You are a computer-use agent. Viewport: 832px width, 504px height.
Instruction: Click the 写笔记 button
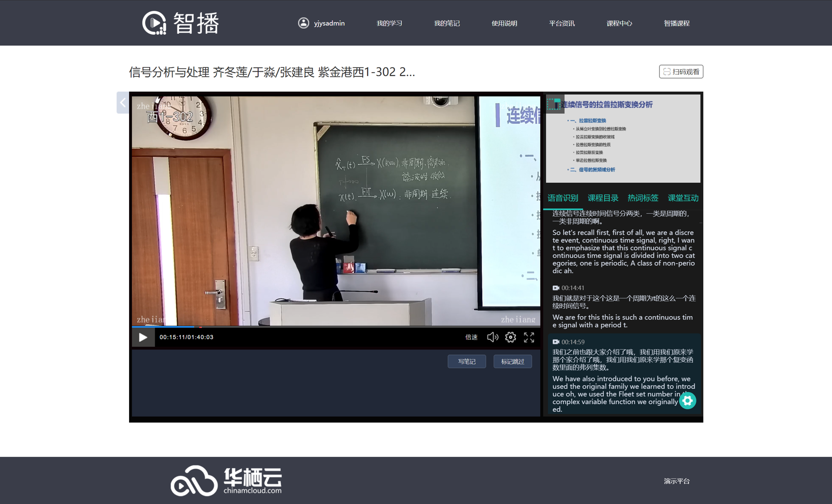467,362
